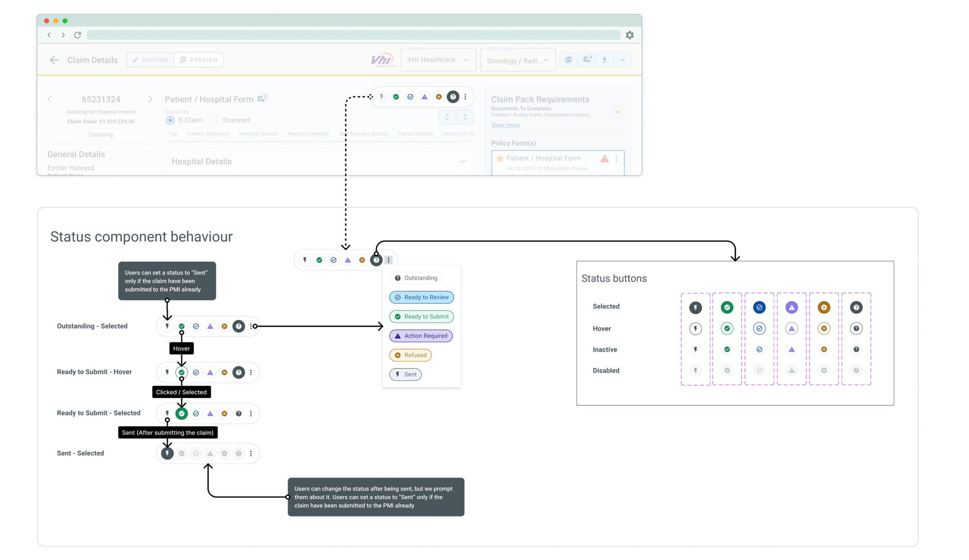Open the VHI Healthcare insurer dropdown
969x560 pixels.
438,60
